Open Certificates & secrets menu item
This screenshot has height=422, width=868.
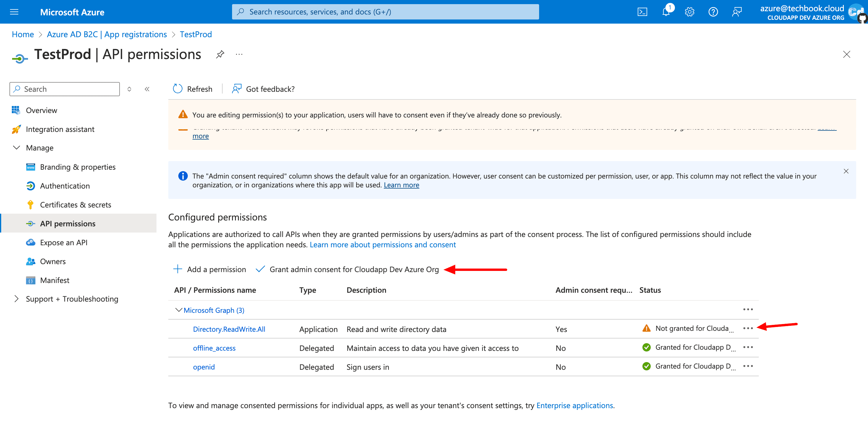[x=76, y=205]
